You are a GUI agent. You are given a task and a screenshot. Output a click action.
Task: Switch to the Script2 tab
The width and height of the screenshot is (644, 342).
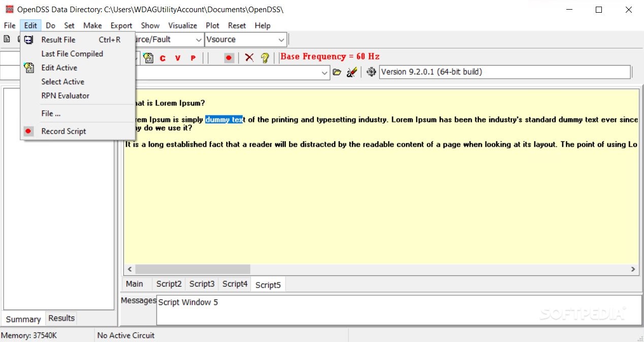point(169,284)
